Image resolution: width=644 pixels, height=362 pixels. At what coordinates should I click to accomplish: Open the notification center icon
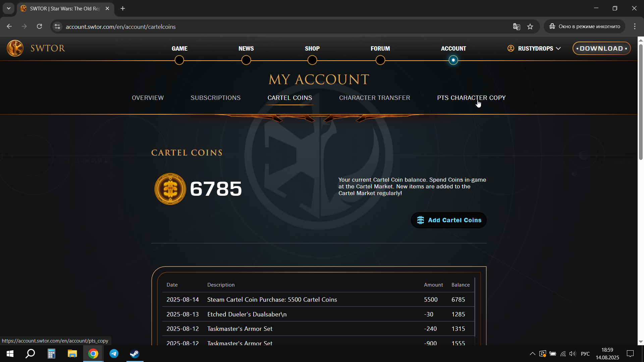coord(630,354)
